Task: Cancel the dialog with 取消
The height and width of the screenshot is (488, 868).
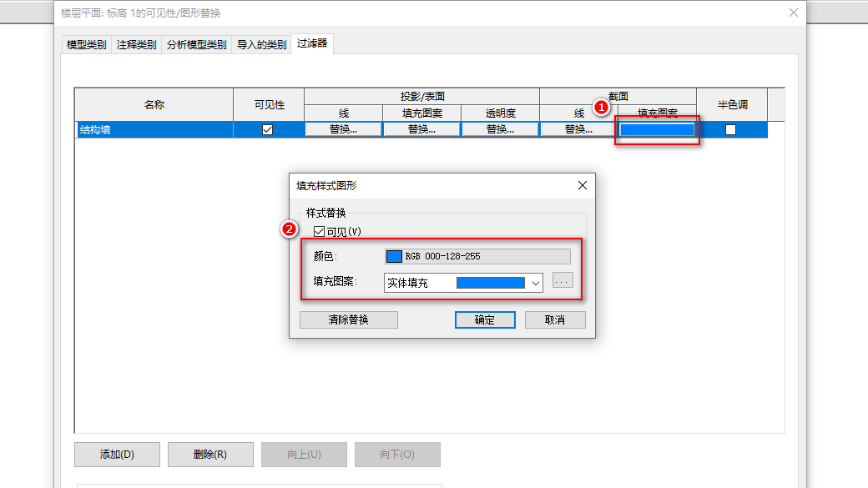Action: [555, 319]
